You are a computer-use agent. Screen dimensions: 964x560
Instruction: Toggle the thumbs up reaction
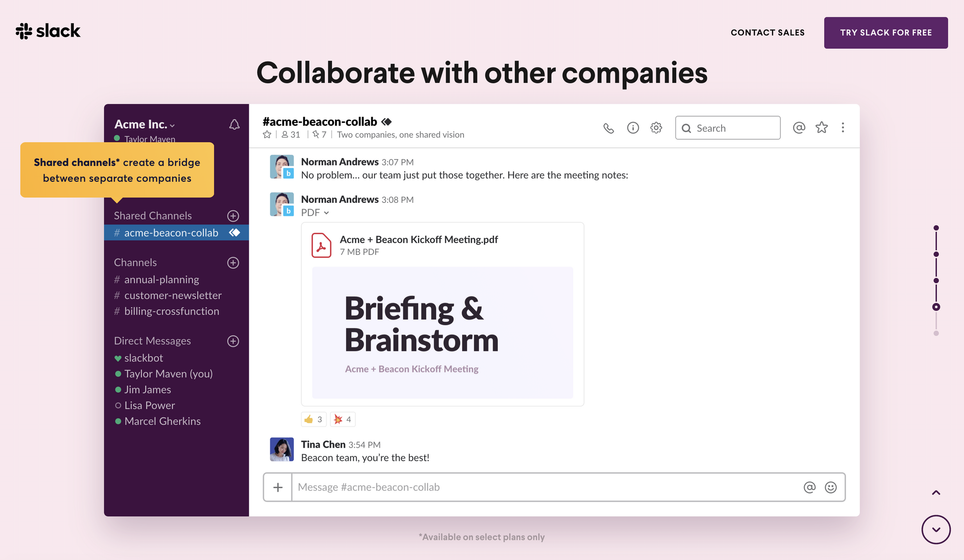click(x=313, y=419)
